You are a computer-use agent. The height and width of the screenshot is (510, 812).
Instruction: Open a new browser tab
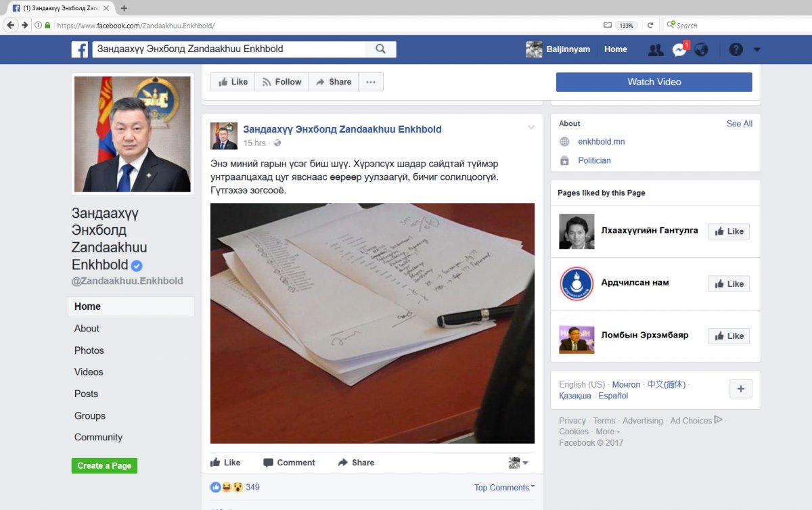(124, 8)
